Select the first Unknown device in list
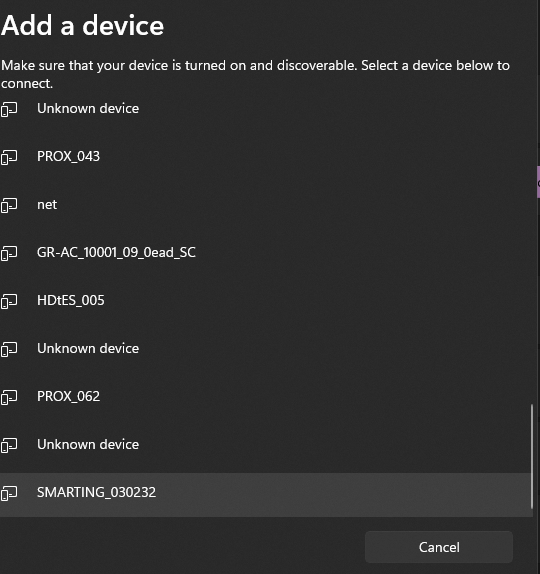Image resolution: width=540 pixels, height=574 pixels. tap(266, 108)
